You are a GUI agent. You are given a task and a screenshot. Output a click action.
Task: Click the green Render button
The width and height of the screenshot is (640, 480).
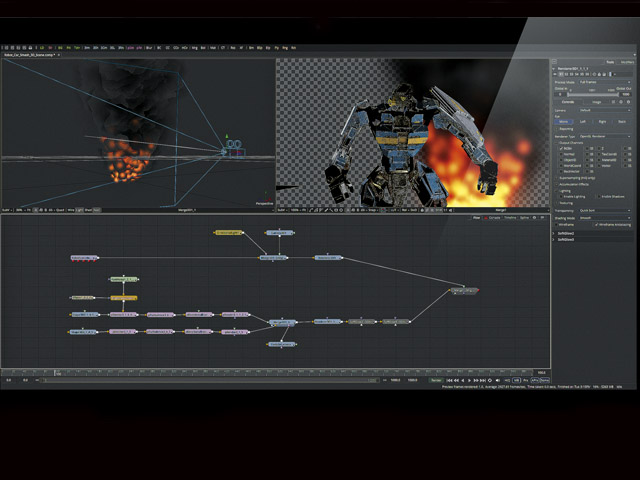436,380
